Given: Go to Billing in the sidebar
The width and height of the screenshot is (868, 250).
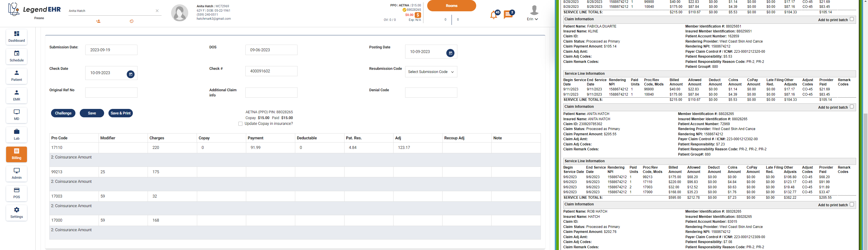Looking at the screenshot, I should pyautogui.click(x=17, y=154).
